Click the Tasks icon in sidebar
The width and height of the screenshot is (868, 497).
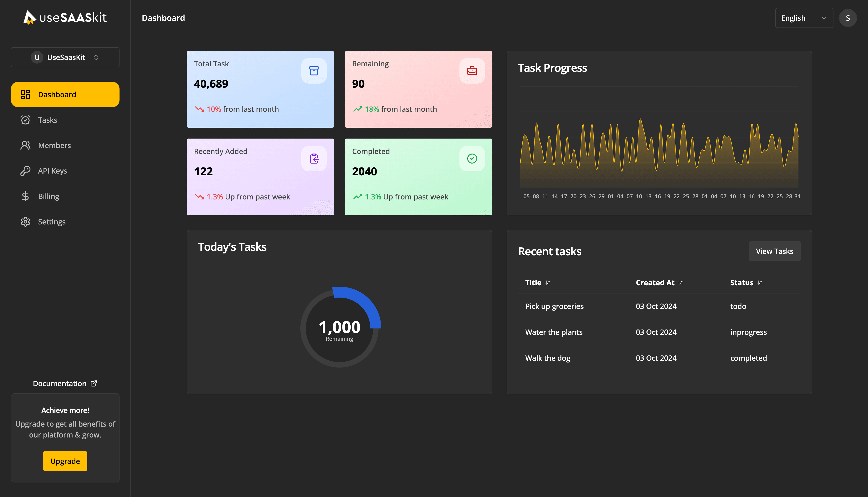tap(25, 119)
